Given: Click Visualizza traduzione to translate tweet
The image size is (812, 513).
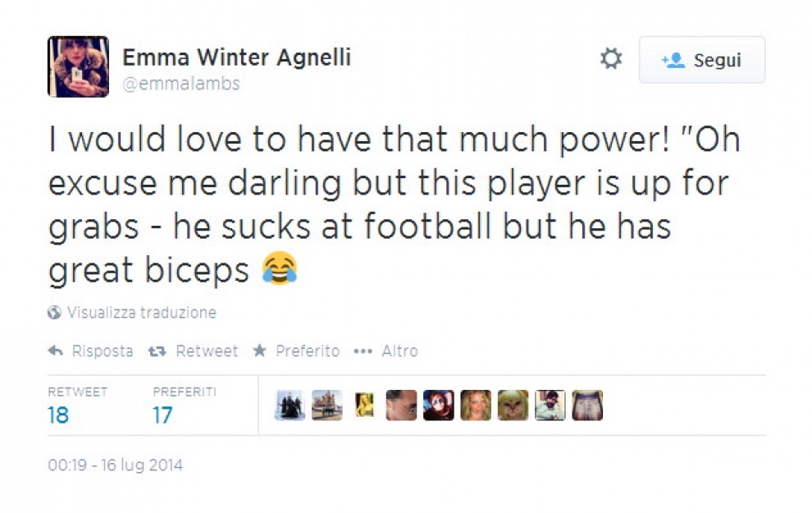Looking at the screenshot, I should 141,313.
